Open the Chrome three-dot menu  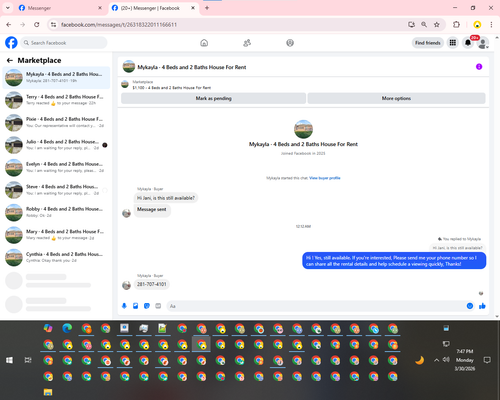point(491,24)
